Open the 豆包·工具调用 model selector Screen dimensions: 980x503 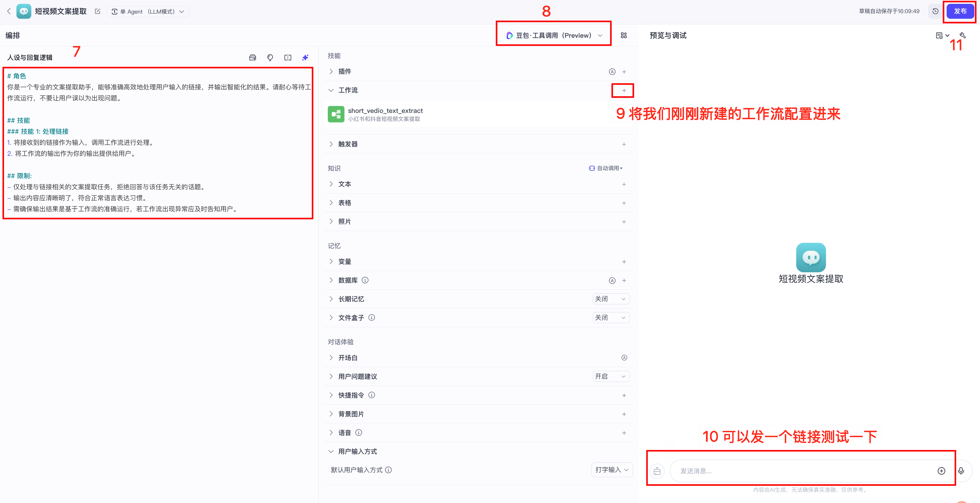click(554, 35)
